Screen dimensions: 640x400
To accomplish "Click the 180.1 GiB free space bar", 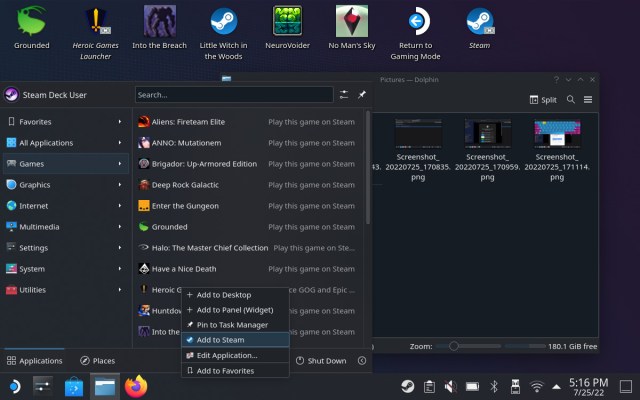I will 551,346.
